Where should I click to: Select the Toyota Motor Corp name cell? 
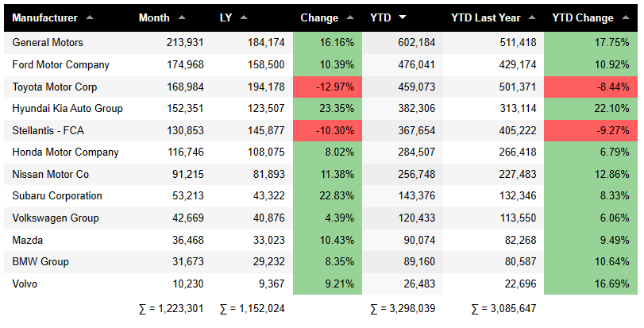[x=50, y=87]
